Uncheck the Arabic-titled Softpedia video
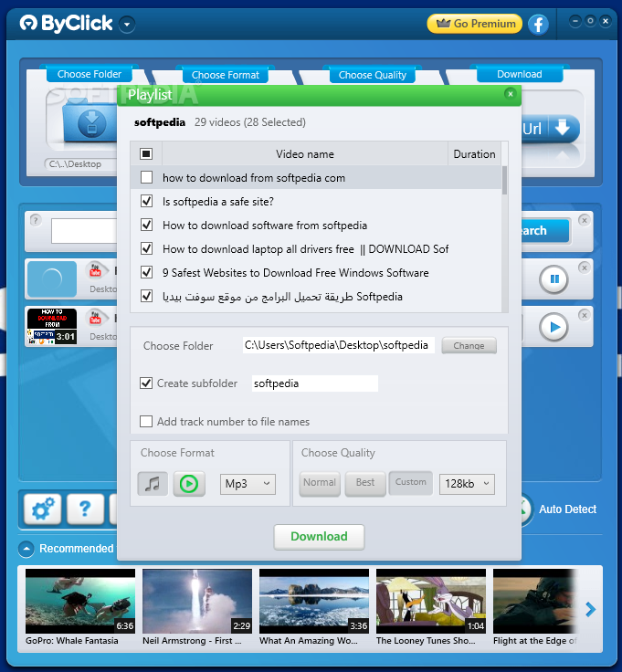The height and width of the screenshot is (672, 622). [147, 296]
